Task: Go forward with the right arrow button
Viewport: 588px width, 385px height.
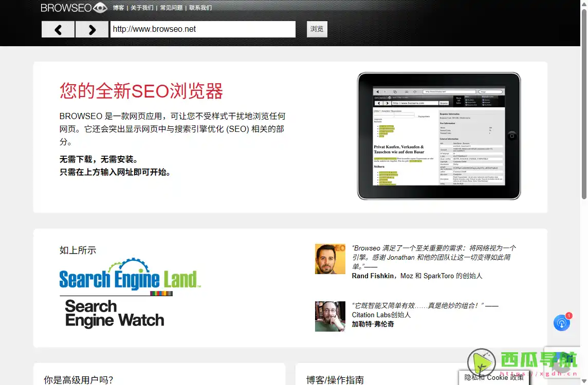Action: pyautogui.click(x=92, y=29)
